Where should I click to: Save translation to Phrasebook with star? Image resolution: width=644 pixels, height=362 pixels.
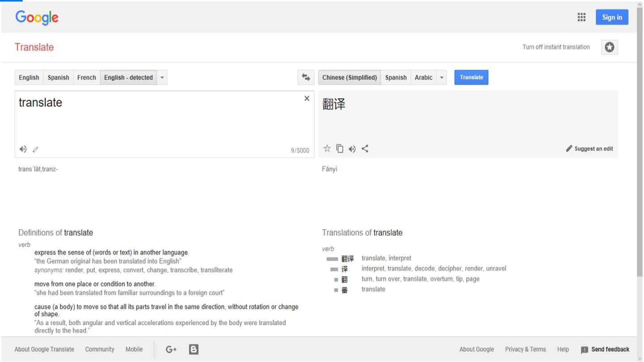(x=327, y=149)
